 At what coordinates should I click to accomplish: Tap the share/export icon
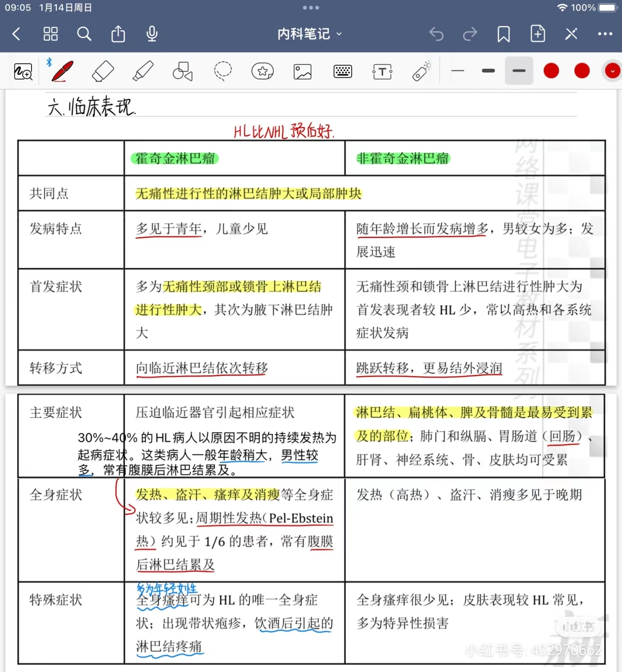tap(118, 34)
